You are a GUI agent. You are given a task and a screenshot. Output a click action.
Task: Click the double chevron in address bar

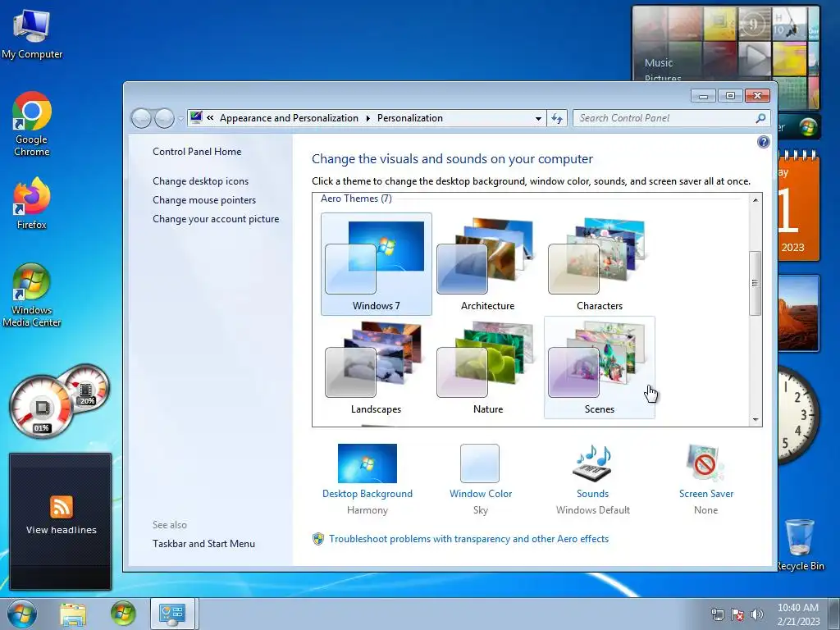(210, 118)
